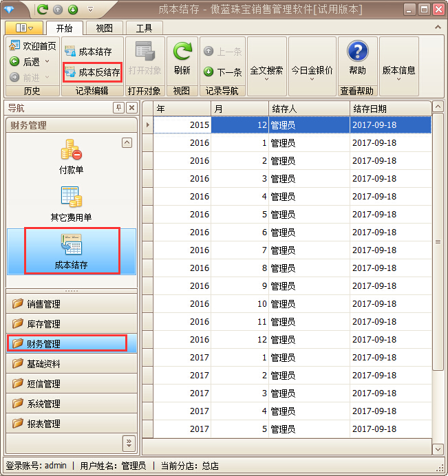Open the yellow application menu button
448x476 pixels.
24,28
